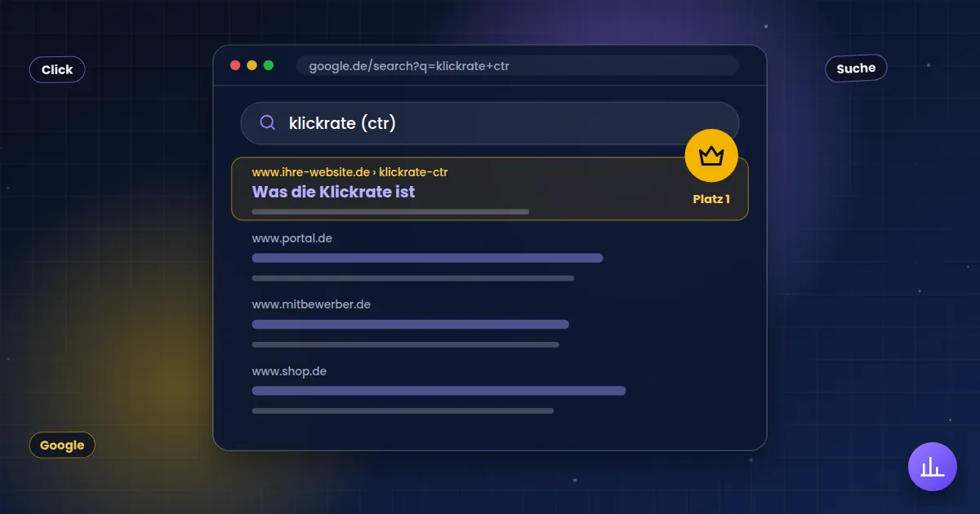Select the Click tag pill
Screen dimensions: 980x514
(x=57, y=69)
